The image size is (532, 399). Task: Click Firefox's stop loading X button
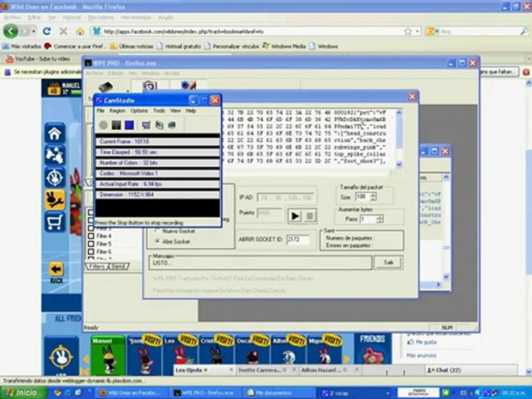(x=63, y=31)
